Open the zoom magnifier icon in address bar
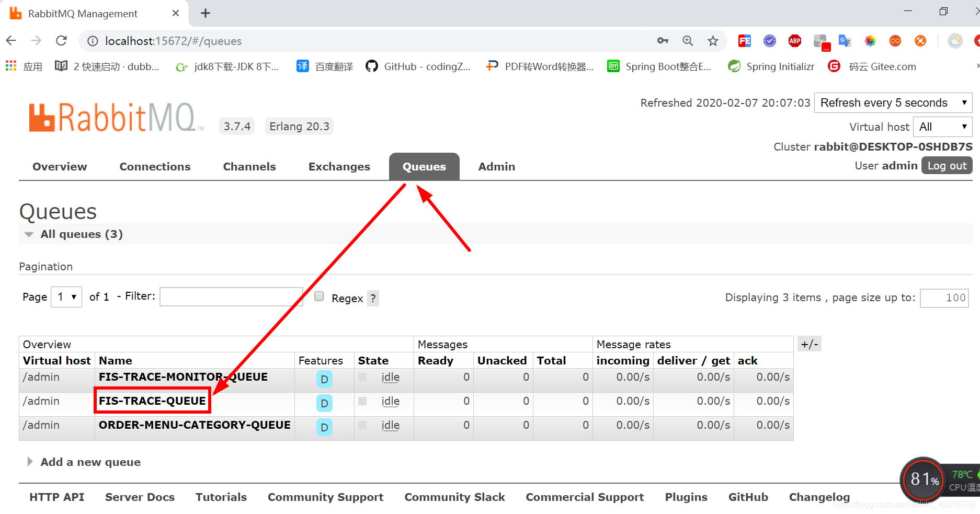Viewport: 980px width, 514px height. pos(688,41)
